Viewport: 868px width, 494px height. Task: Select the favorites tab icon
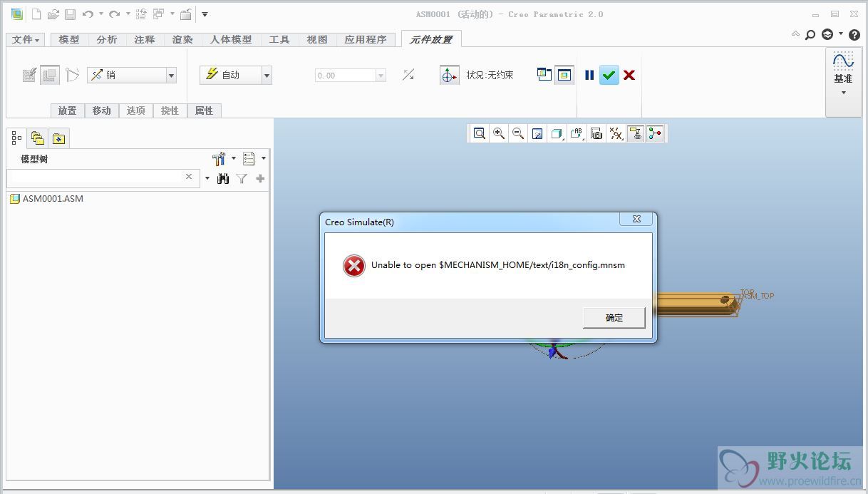pyautogui.click(x=58, y=138)
